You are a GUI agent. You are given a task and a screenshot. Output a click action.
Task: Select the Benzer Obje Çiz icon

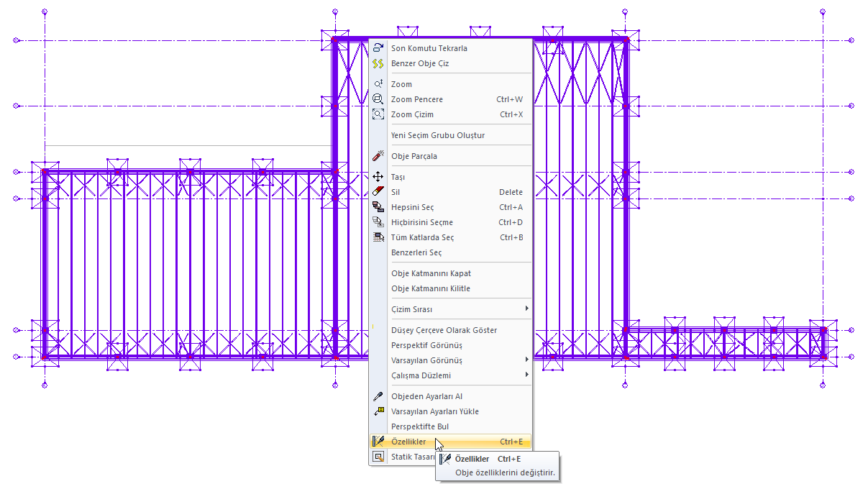[378, 63]
